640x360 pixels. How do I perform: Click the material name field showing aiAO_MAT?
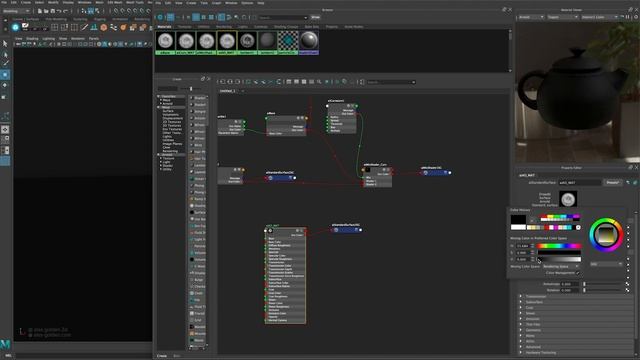[580, 182]
